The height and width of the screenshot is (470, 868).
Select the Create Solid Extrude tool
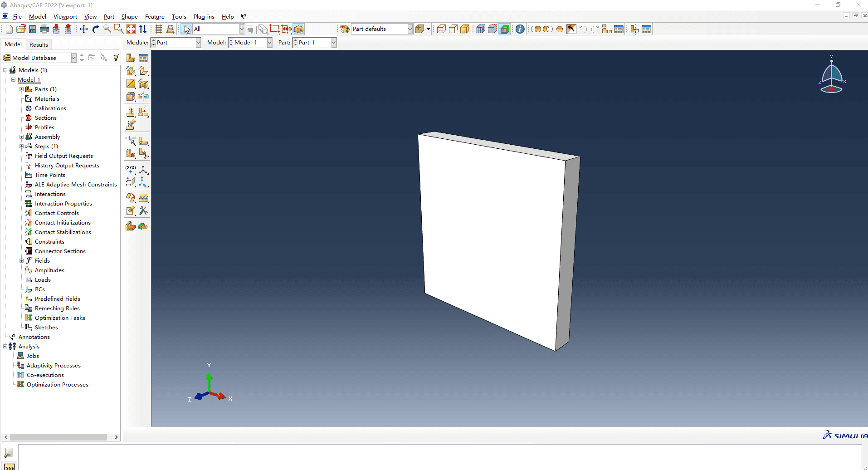coord(131,71)
